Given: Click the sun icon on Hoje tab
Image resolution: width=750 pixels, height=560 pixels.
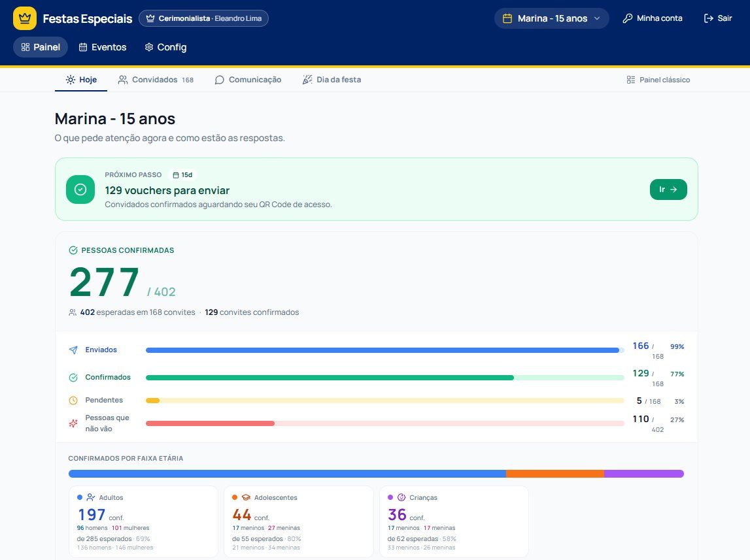Looking at the screenshot, I should click(x=71, y=80).
